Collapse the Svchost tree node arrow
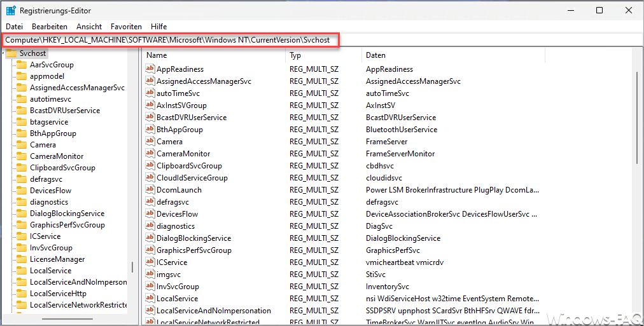 [3, 52]
